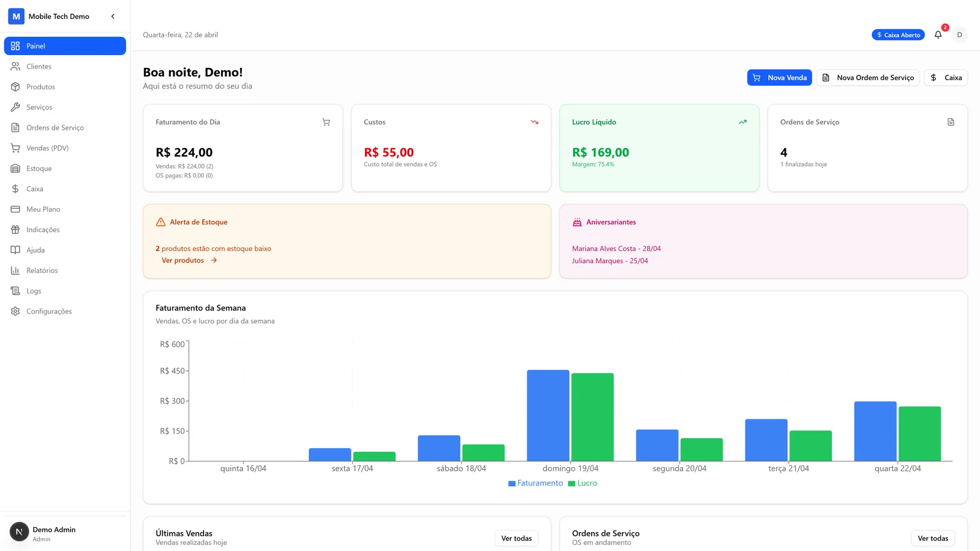
Task: Select birthday entry Juliana Marques - 25/04
Action: click(x=610, y=261)
